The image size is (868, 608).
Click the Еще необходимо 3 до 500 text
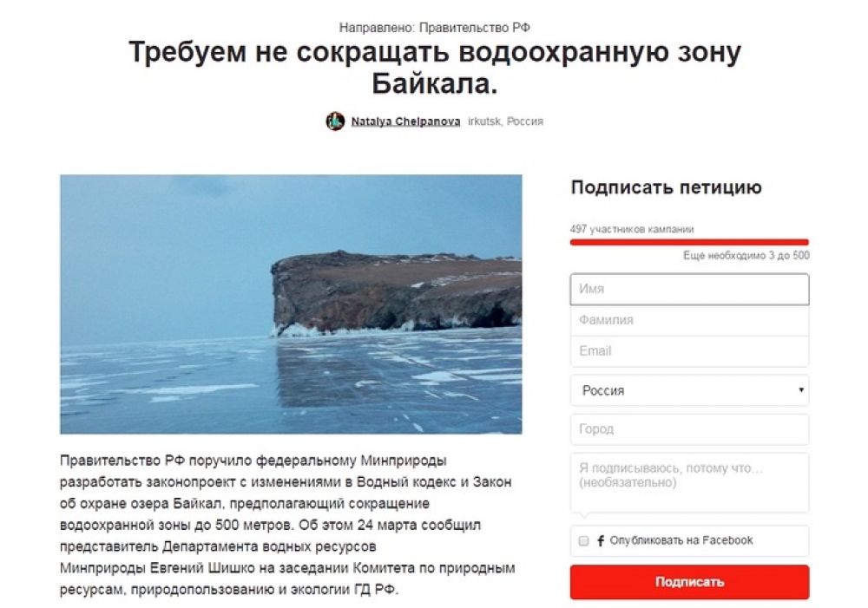746,255
